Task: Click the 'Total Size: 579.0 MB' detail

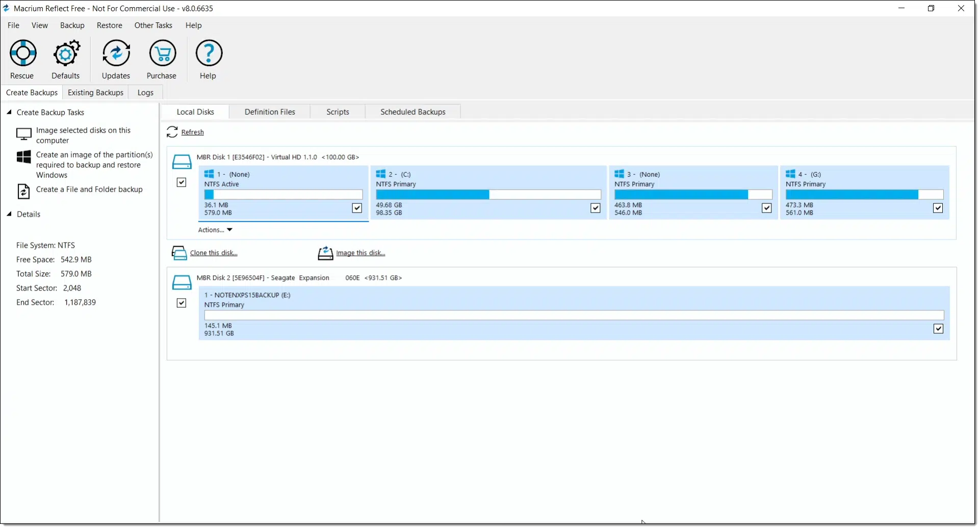Action: point(54,274)
